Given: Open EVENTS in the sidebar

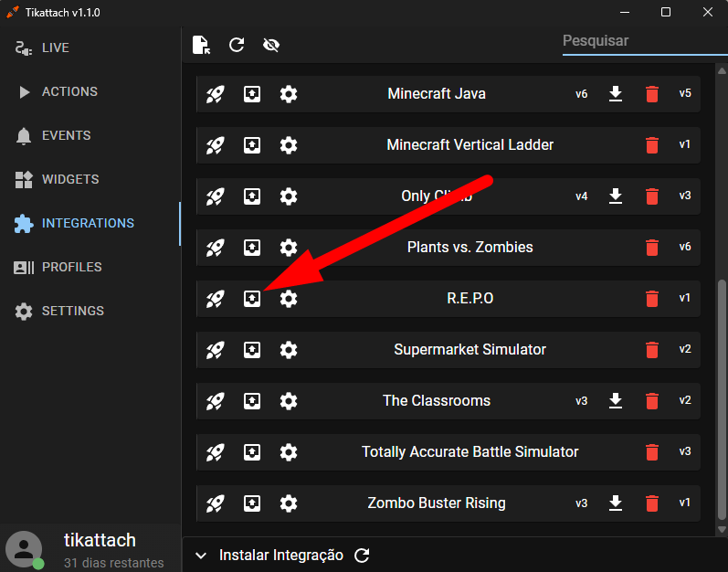Looking at the screenshot, I should pyautogui.click(x=90, y=135).
